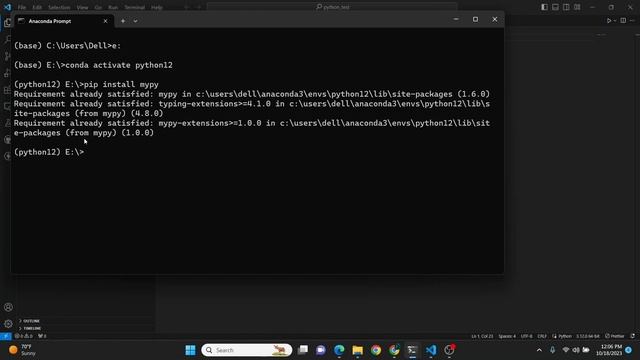Open the Selection menu in VS Code
The width and height of the screenshot is (640, 360).
(59, 7)
